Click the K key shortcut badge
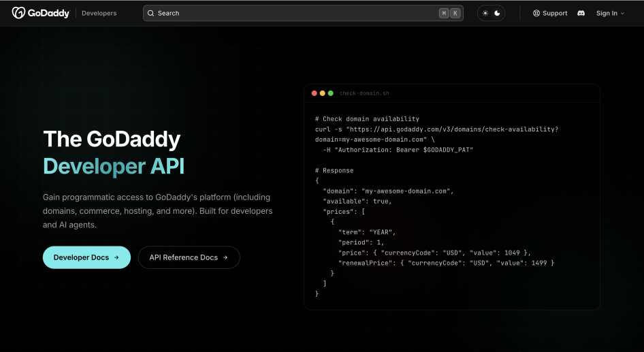The height and width of the screenshot is (352, 644). click(455, 13)
